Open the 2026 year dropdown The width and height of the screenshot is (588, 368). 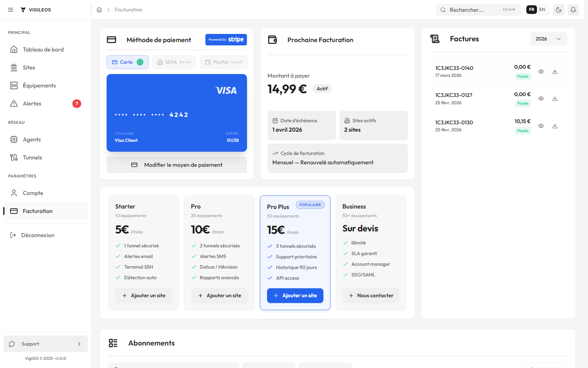click(x=548, y=39)
